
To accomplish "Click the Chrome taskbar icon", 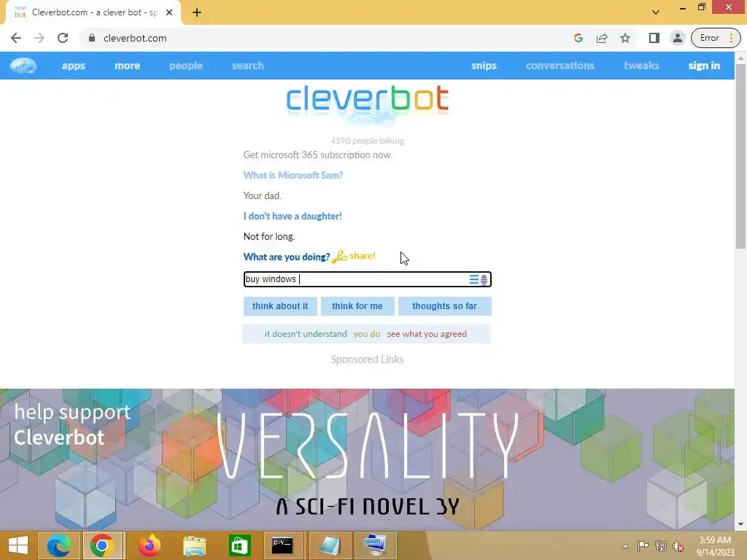I will point(102,545).
